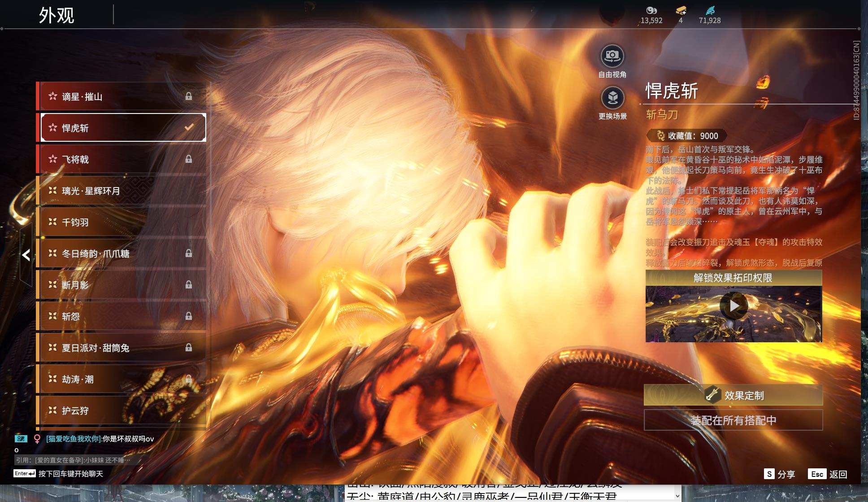The image size is (868, 502).
Task: Select the 冬日绮韵·爪爪糖 skin
Action: 121,253
